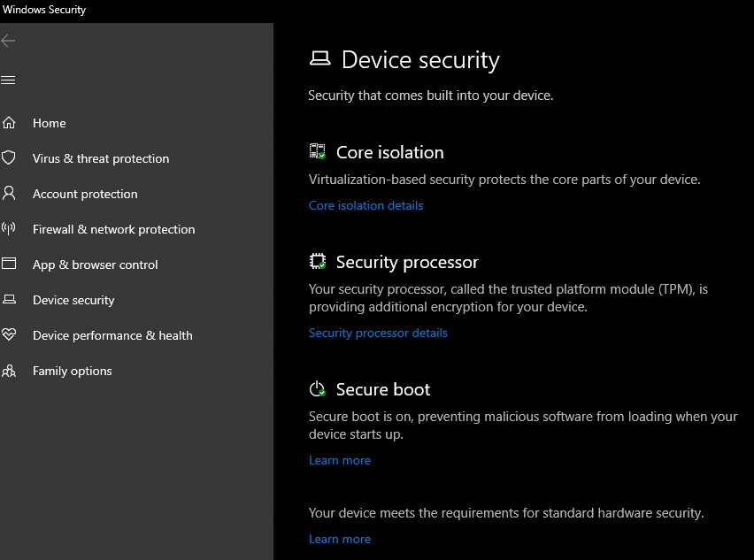
Task: Click the Device security laptop icon in sidebar
Action: [x=9, y=300]
